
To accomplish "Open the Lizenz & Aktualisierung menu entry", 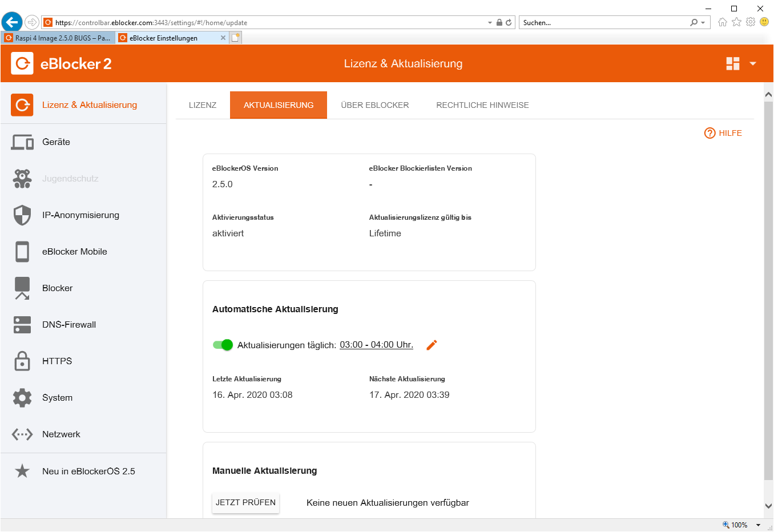I will (x=83, y=105).
